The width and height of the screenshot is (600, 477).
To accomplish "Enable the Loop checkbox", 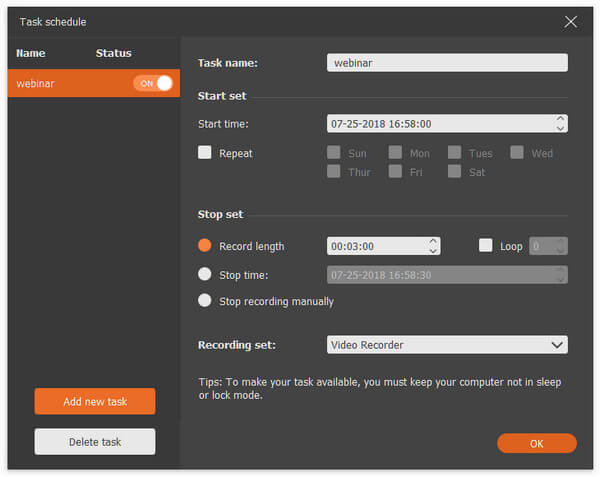I will [x=486, y=245].
